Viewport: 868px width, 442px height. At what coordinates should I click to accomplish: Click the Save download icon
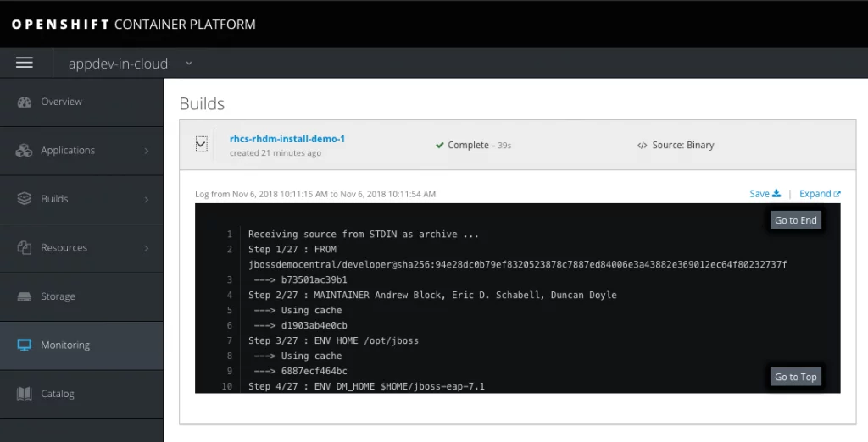click(776, 193)
